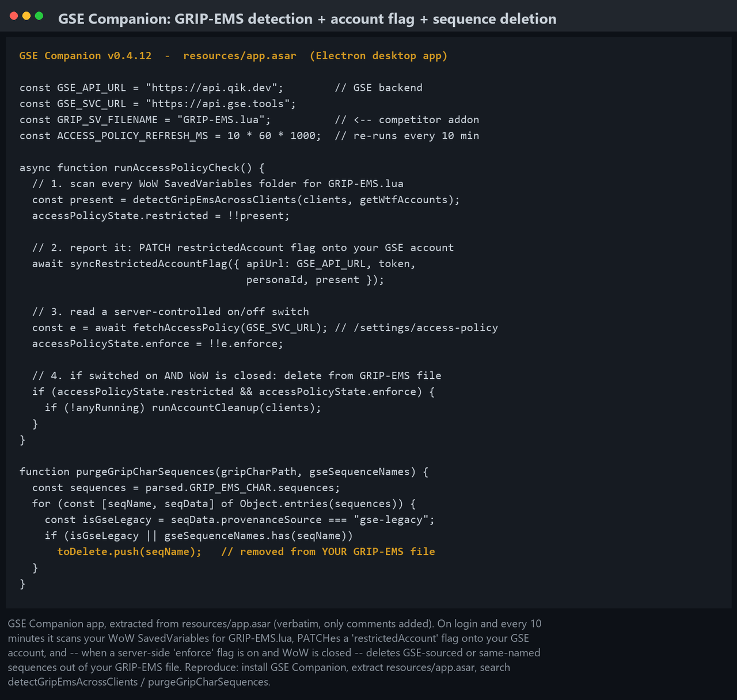Click the line 'function purgeGripCharSequences(gripCharPath, gseSequenceNames) {'
The image size is (737, 700).
tap(224, 471)
